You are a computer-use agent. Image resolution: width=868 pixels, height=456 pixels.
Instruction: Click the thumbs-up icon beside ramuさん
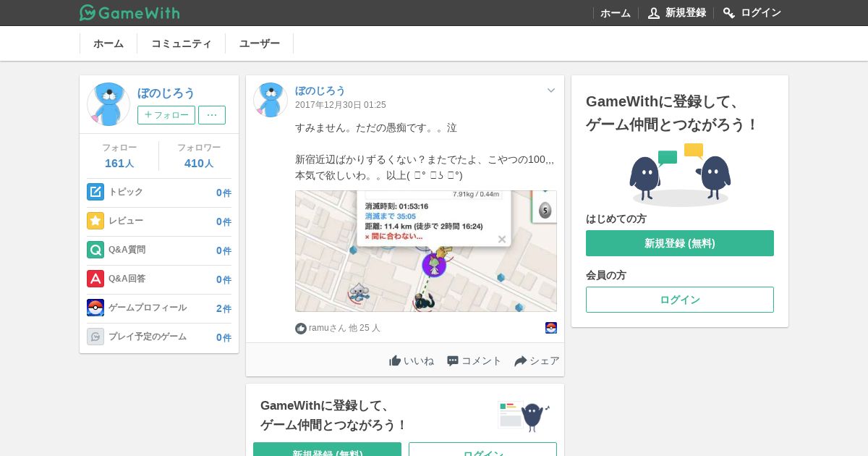[x=301, y=329]
